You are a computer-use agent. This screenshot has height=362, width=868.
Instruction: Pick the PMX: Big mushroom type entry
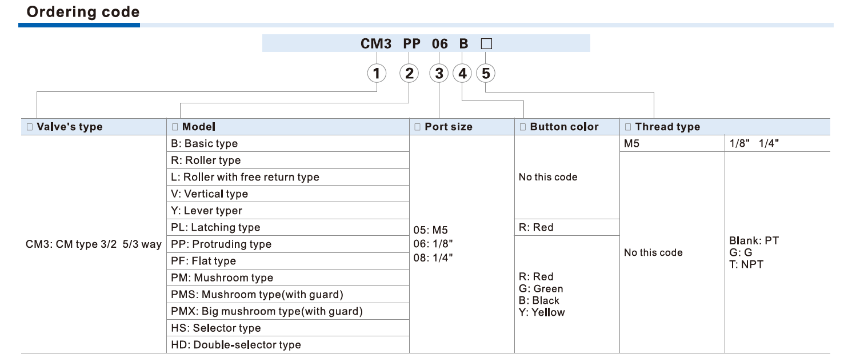(266, 312)
